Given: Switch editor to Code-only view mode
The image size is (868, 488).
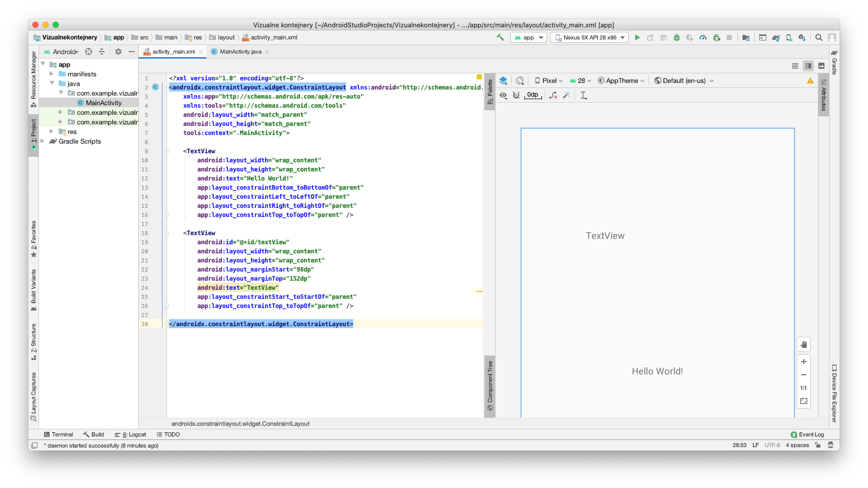Looking at the screenshot, I should click(795, 66).
